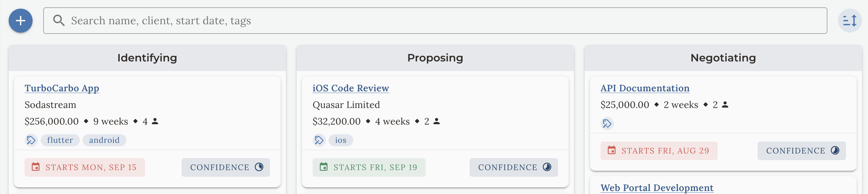Click the flutter tag chip

[x=60, y=140]
